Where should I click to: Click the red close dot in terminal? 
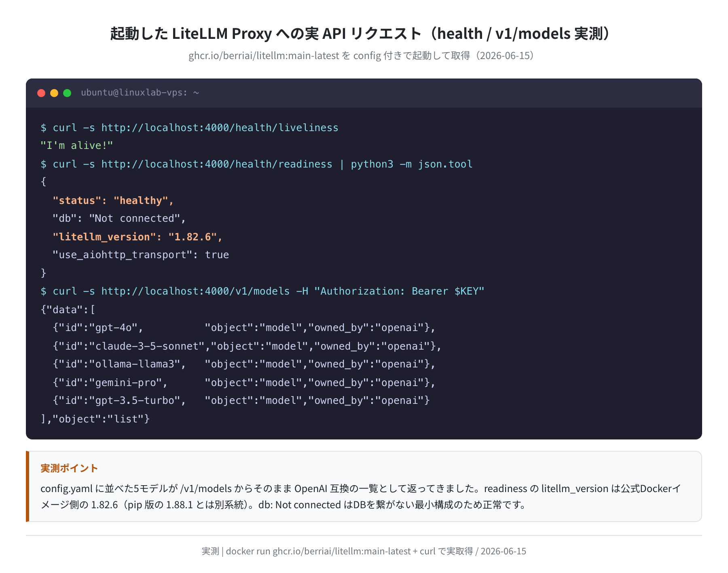click(41, 93)
